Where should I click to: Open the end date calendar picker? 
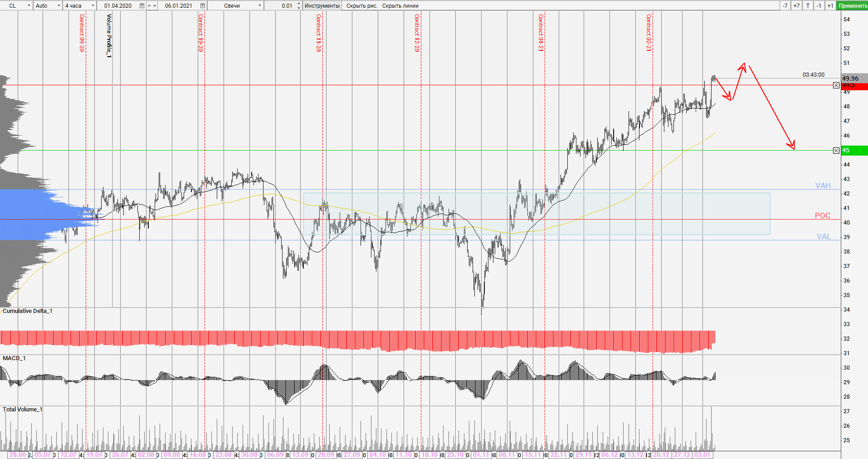coord(203,5)
